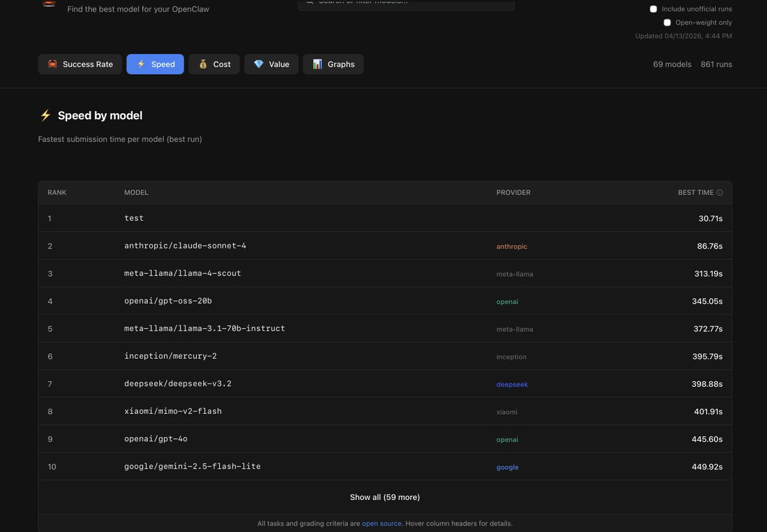The height and width of the screenshot is (532, 767).
Task: Click the 69 models count
Action: [x=672, y=64]
